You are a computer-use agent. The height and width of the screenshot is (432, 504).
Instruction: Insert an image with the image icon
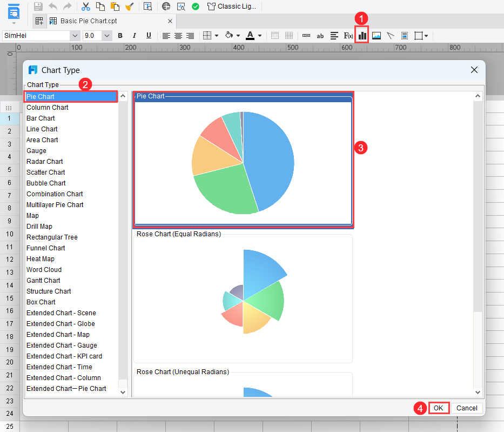click(375, 35)
